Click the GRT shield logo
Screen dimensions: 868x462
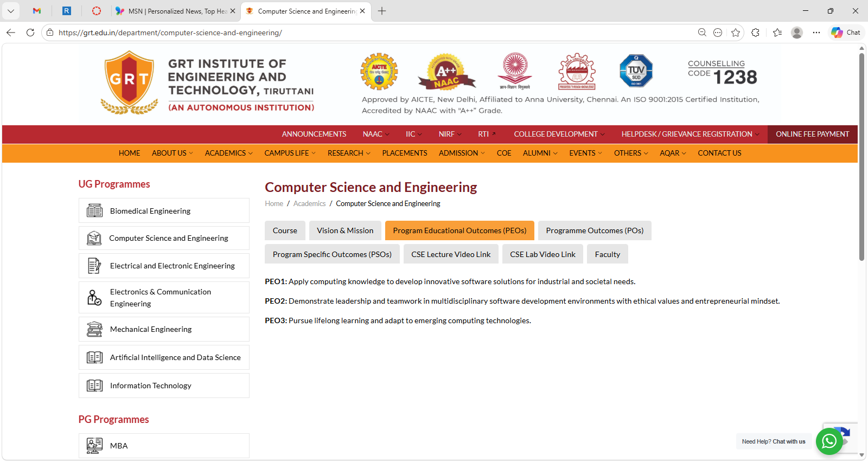pos(129,81)
